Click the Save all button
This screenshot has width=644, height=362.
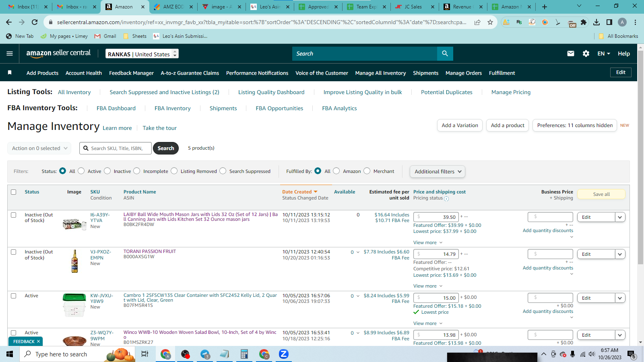tap(601, 194)
